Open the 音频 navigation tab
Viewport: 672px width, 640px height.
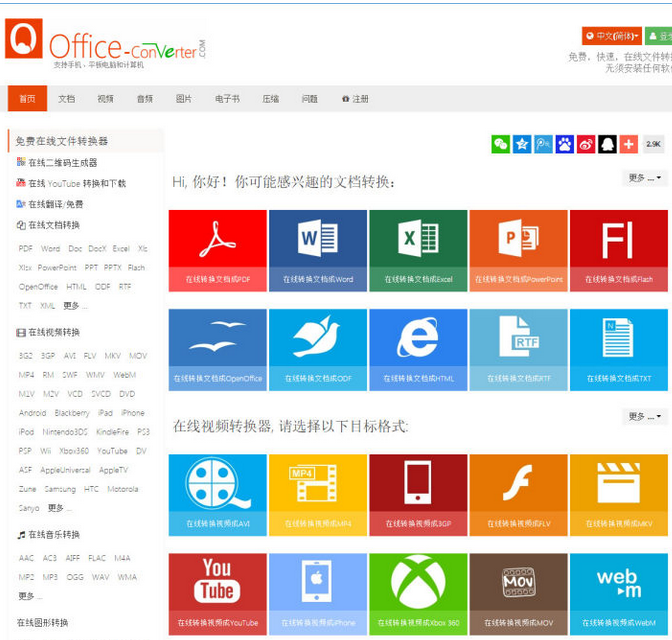click(145, 99)
